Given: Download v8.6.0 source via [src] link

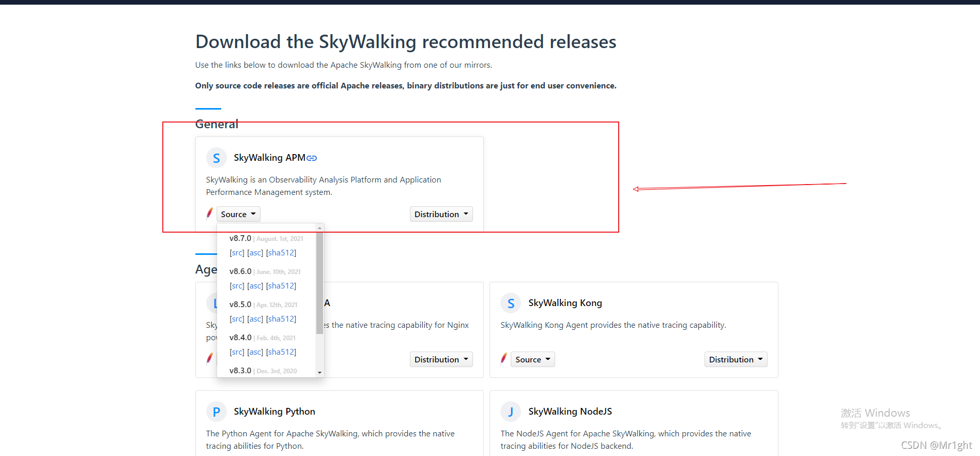Looking at the screenshot, I should 237,286.
